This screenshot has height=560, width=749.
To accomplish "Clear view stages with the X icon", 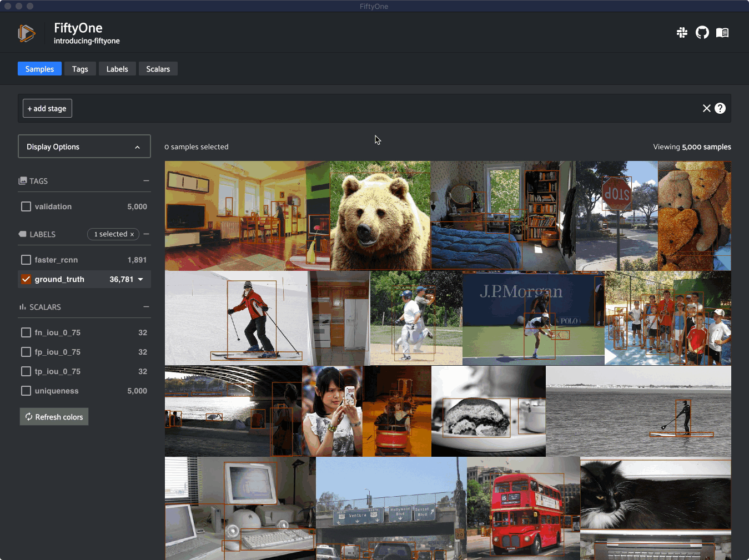I will point(706,108).
